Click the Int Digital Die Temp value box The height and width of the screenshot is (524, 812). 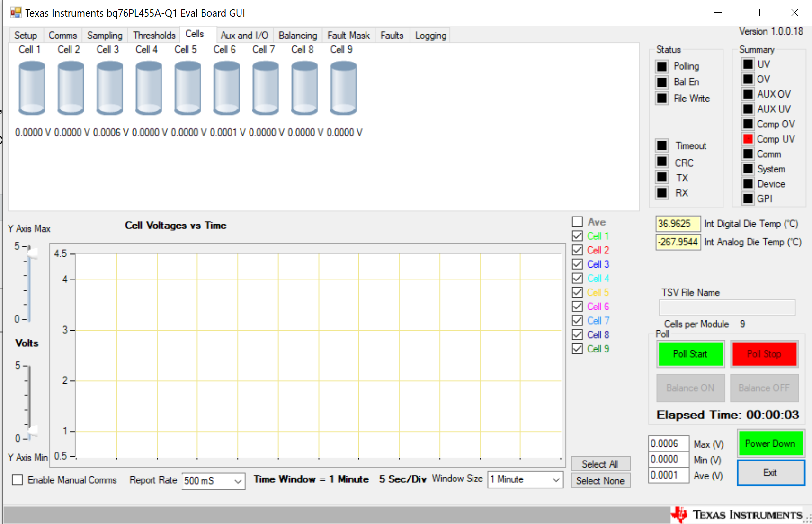coord(678,224)
